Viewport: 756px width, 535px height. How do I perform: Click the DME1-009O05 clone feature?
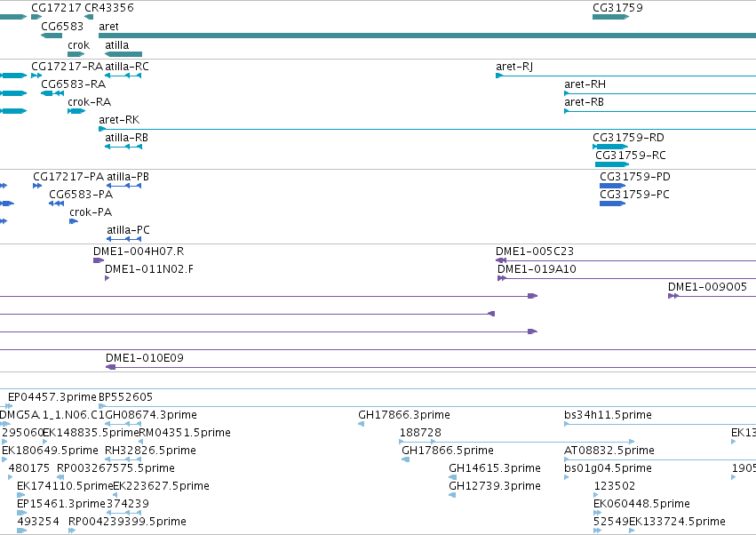[x=712, y=296]
